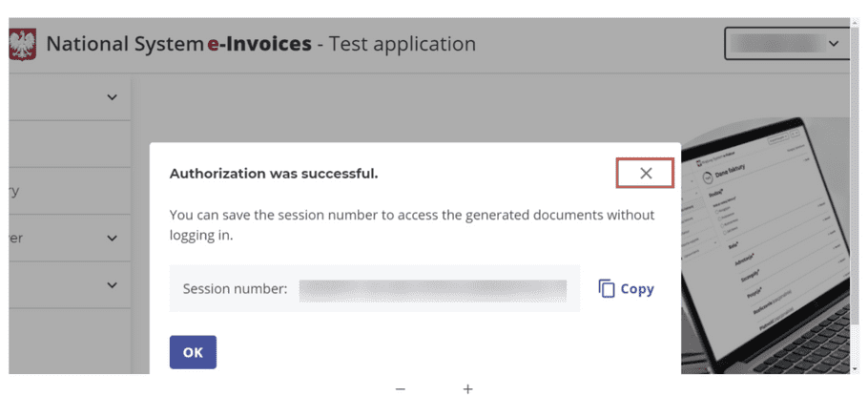Click the chevron arrow in the header account selector

pyautogui.click(x=835, y=44)
